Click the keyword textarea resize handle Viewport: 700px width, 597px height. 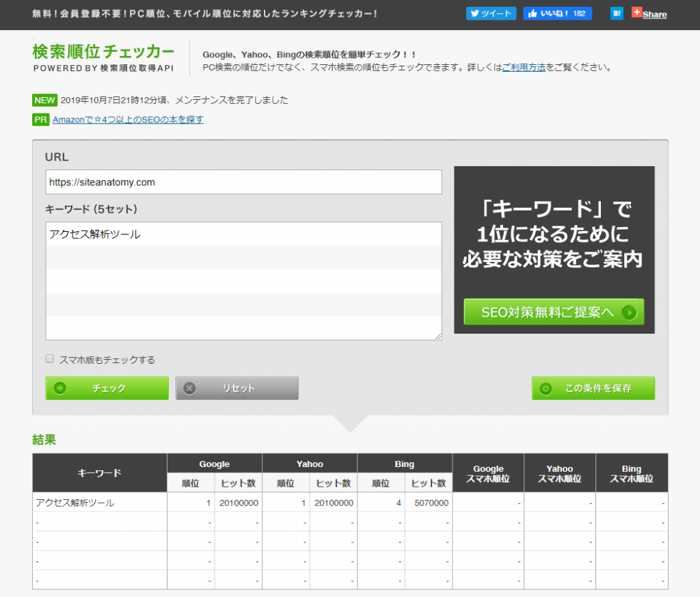tap(437, 336)
